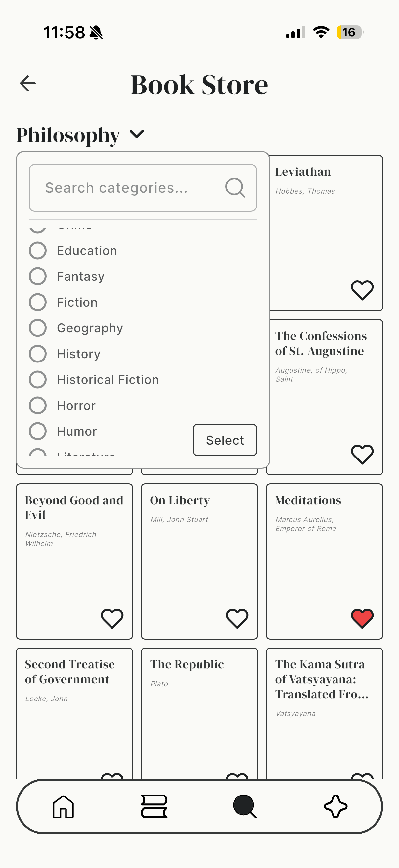Click the back arrow
The width and height of the screenshot is (399, 868).
pyautogui.click(x=27, y=83)
